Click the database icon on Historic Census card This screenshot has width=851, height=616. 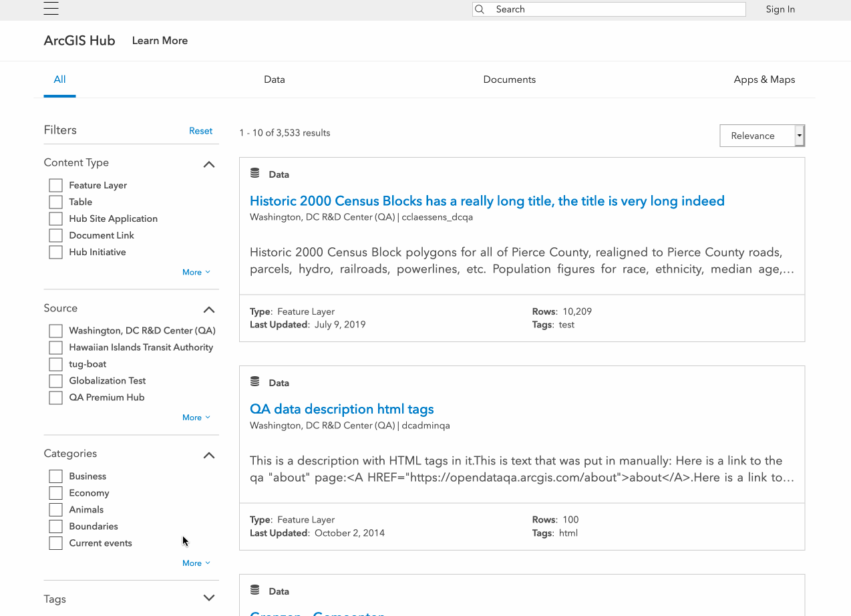coord(254,174)
